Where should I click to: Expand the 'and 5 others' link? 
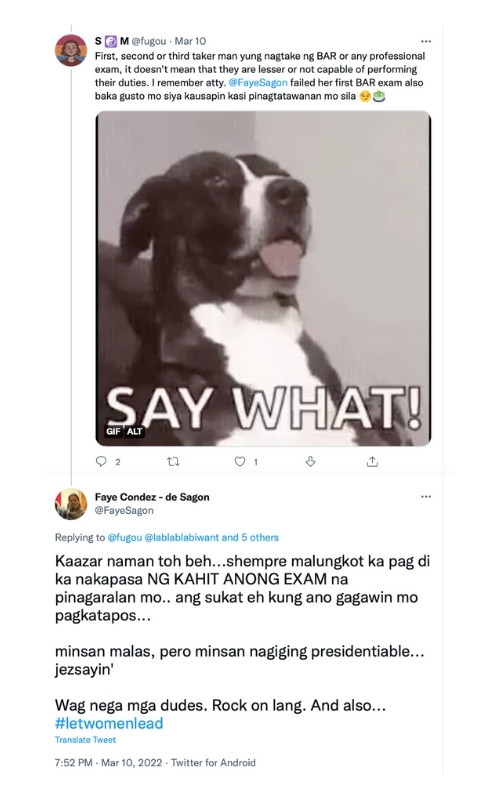pyautogui.click(x=250, y=537)
